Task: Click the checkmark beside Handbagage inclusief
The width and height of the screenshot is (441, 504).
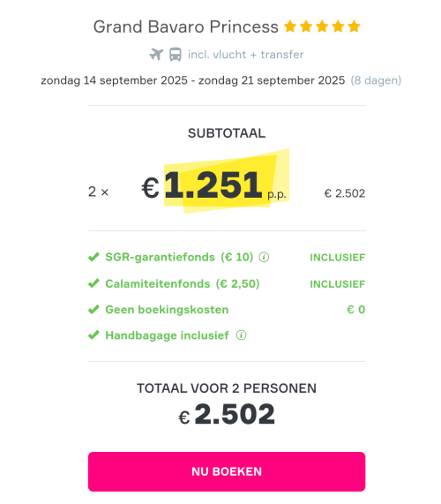Action: click(x=93, y=335)
